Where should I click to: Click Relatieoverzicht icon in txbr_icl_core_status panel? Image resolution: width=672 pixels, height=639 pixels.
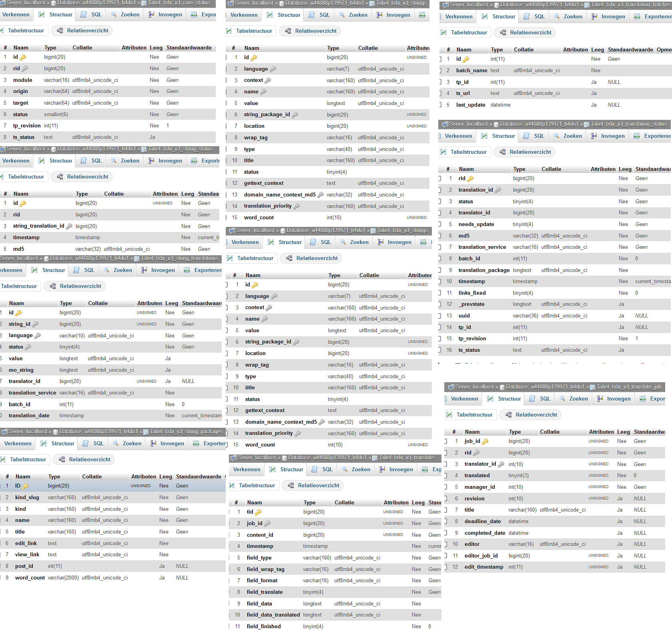click(x=60, y=30)
